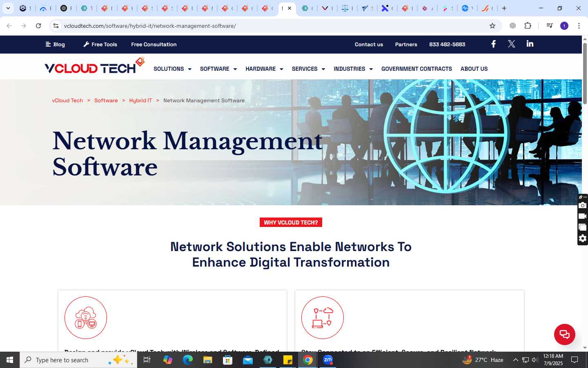Click Hybrid IT breadcrumb link
Screen dimensions: 588x368
point(140,100)
